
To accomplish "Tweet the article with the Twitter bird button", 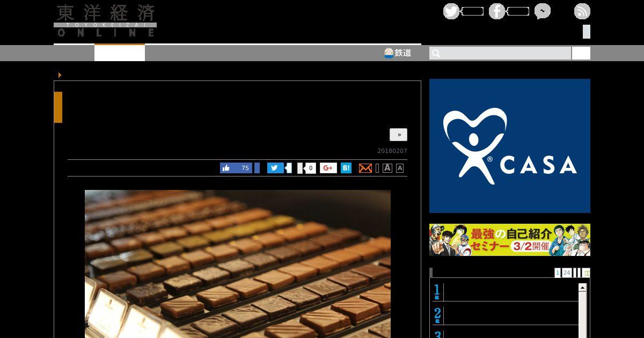I will coord(275,168).
